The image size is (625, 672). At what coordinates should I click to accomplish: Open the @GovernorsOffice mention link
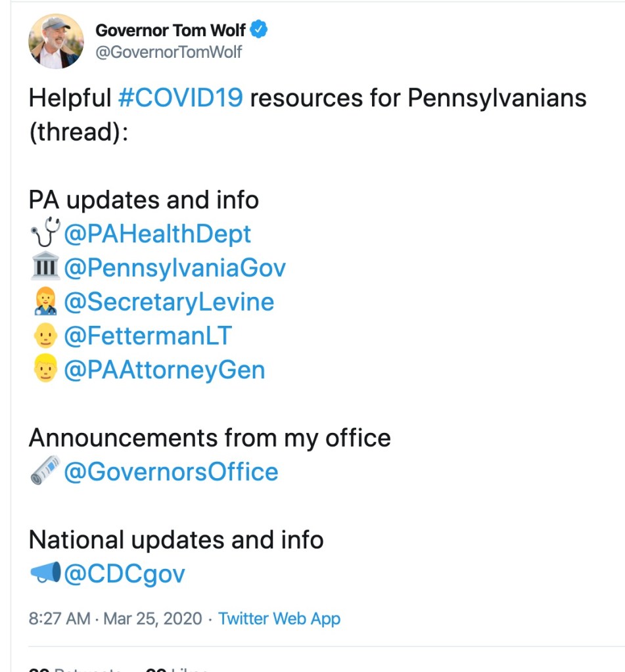coord(171,472)
